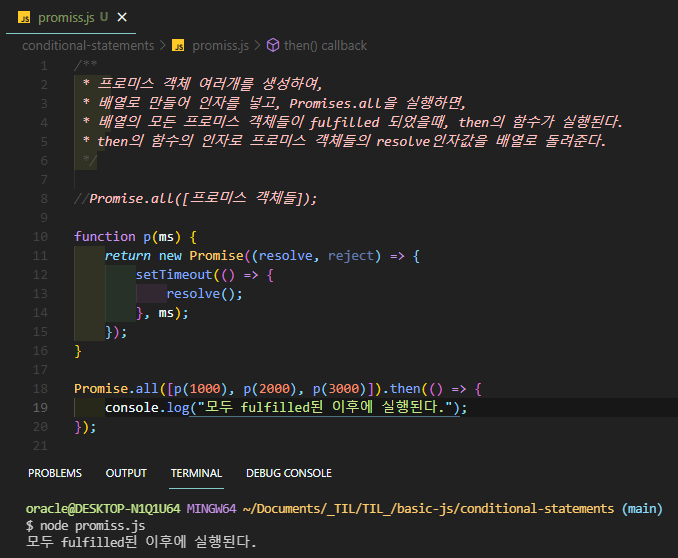
Task: Click comment '//Promise.all' on line 8
Action: 123,199
